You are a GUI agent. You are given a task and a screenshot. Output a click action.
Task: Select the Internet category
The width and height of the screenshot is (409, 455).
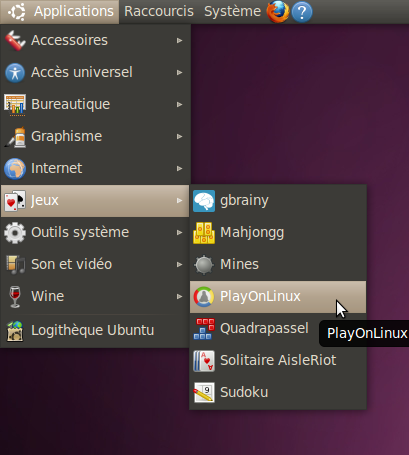coord(95,168)
